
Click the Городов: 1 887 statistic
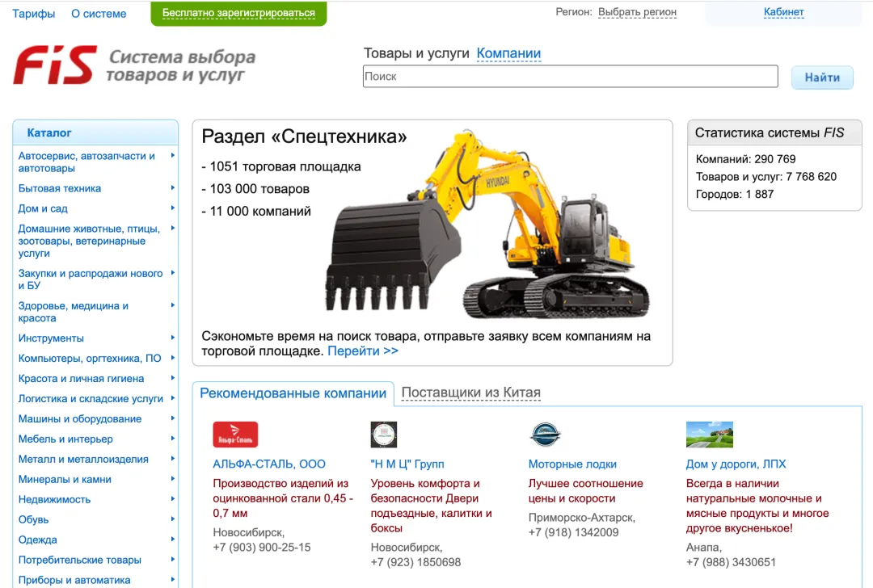tap(734, 194)
